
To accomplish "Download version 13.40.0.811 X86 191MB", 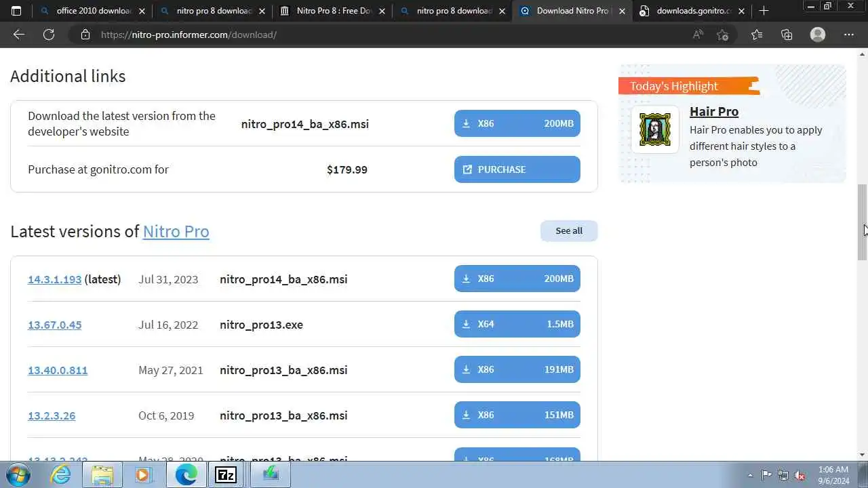I will point(517,369).
